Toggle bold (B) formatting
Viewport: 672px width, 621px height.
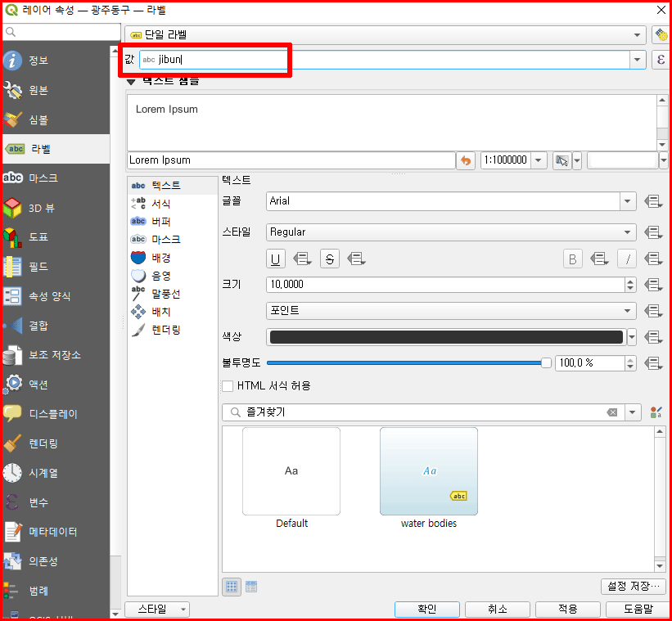point(573,259)
